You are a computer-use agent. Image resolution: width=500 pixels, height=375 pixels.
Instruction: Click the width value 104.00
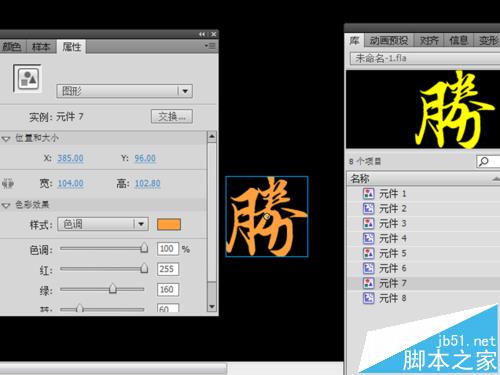pyautogui.click(x=71, y=183)
